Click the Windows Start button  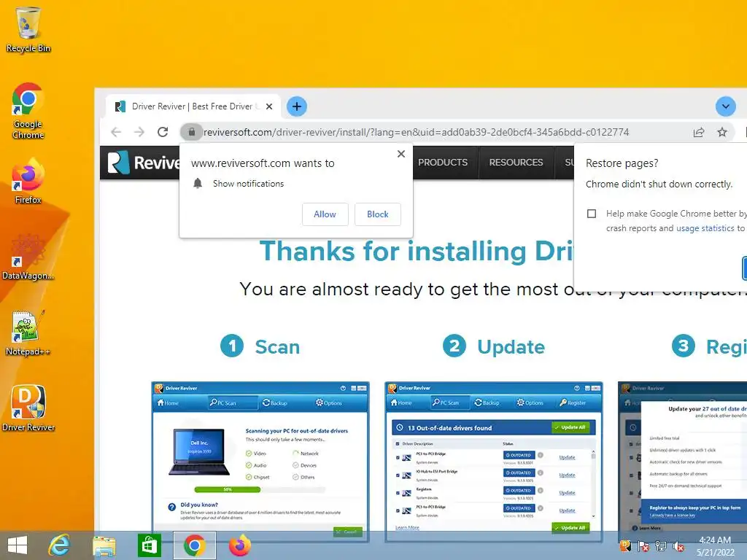point(18,545)
